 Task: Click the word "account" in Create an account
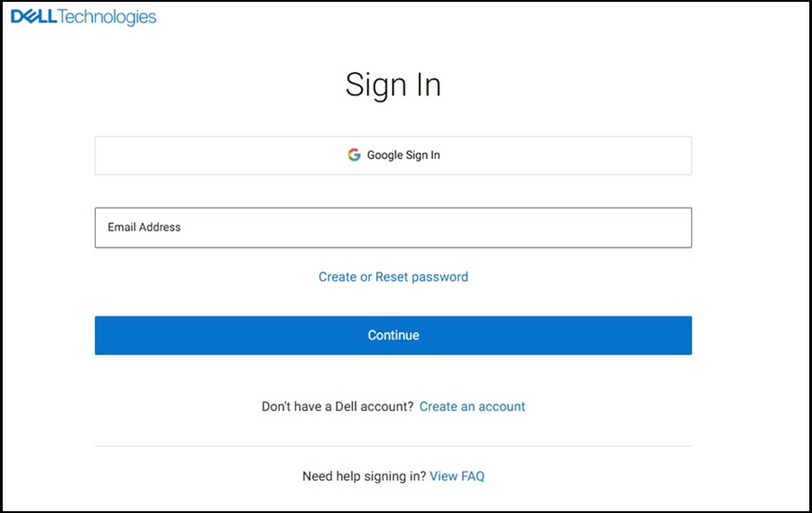tap(502, 407)
